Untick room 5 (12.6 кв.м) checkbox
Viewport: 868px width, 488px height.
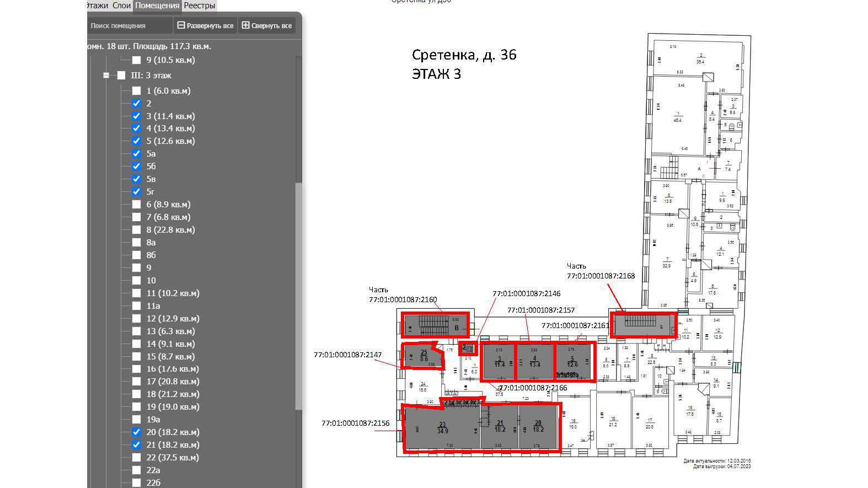point(136,141)
